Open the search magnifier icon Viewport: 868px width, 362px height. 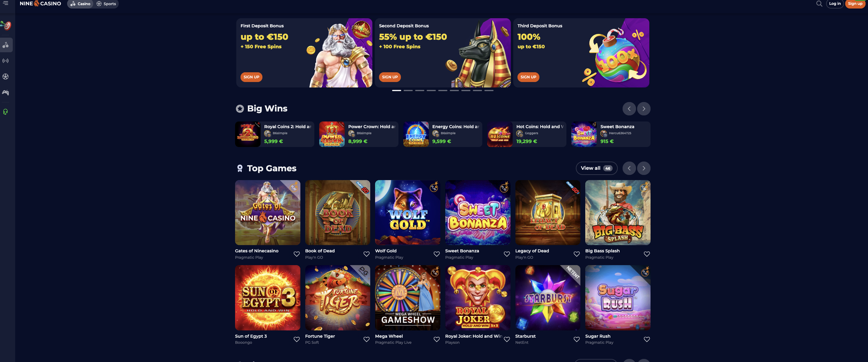tap(819, 4)
